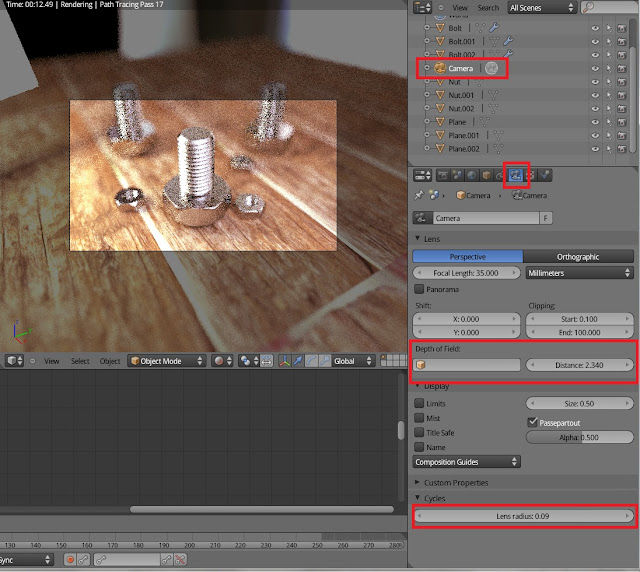The image size is (640, 572).
Task: Click the pivot point selector icon
Action: point(249,361)
